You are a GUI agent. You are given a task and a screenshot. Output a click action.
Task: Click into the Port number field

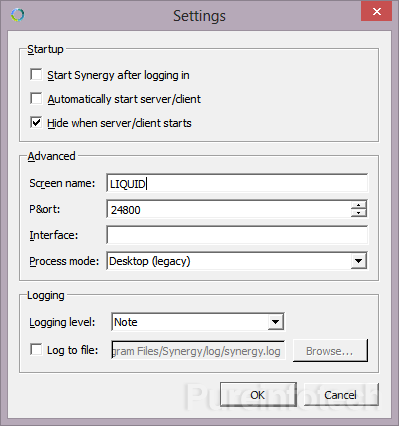coord(229,209)
